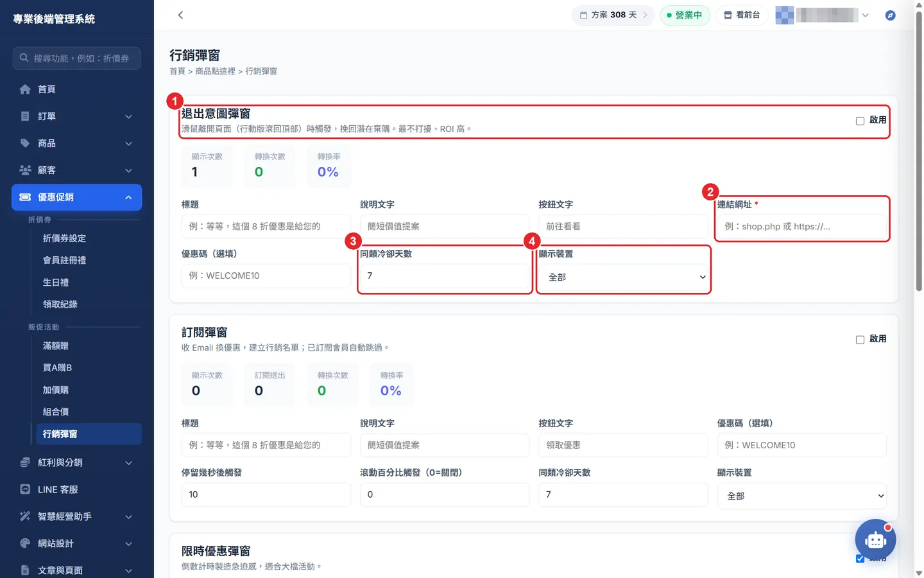Enable the 退出意圖彈窗 checkbox

[860, 121]
